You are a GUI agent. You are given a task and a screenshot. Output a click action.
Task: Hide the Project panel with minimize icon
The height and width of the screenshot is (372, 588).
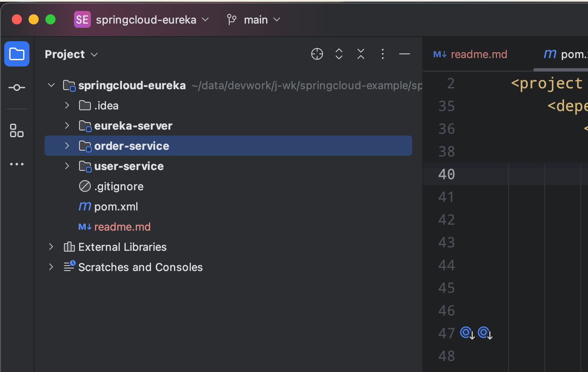(404, 54)
